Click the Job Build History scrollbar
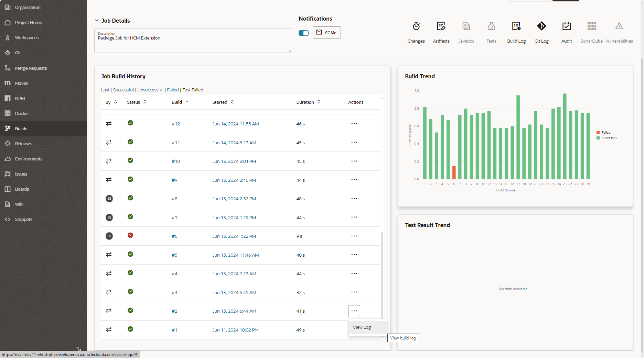 point(382,275)
